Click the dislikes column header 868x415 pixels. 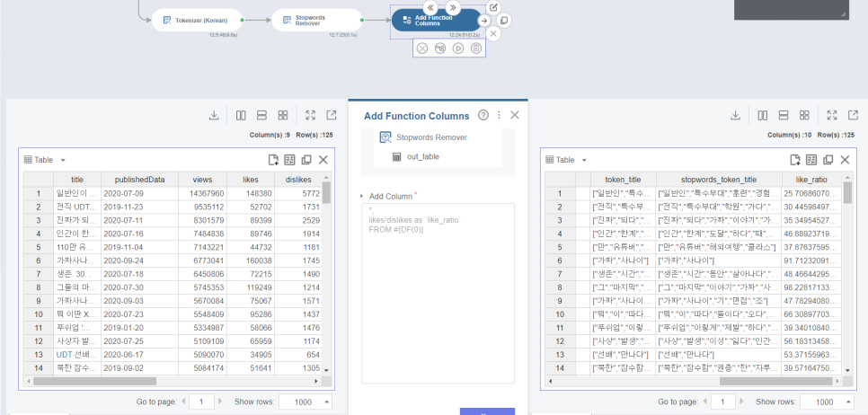[x=297, y=180]
